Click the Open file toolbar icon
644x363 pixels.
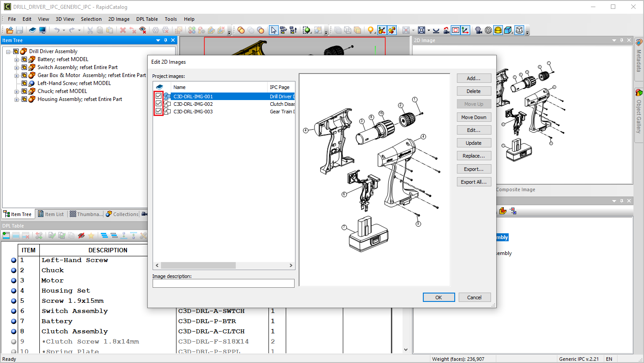[9, 30]
